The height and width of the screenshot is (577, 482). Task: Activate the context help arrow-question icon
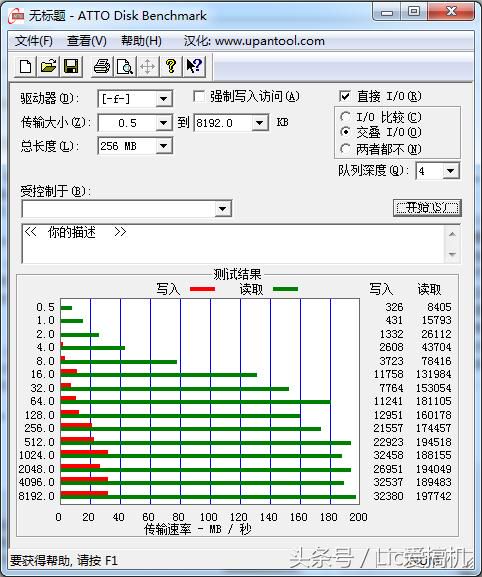194,67
